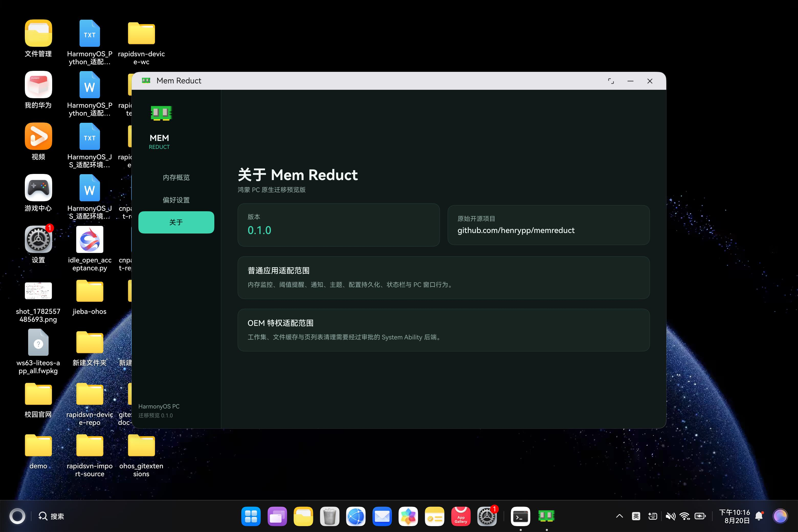The width and height of the screenshot is (798, 532).
Task: Maximize the Mem Reduct window
Action: pos(611,81)
